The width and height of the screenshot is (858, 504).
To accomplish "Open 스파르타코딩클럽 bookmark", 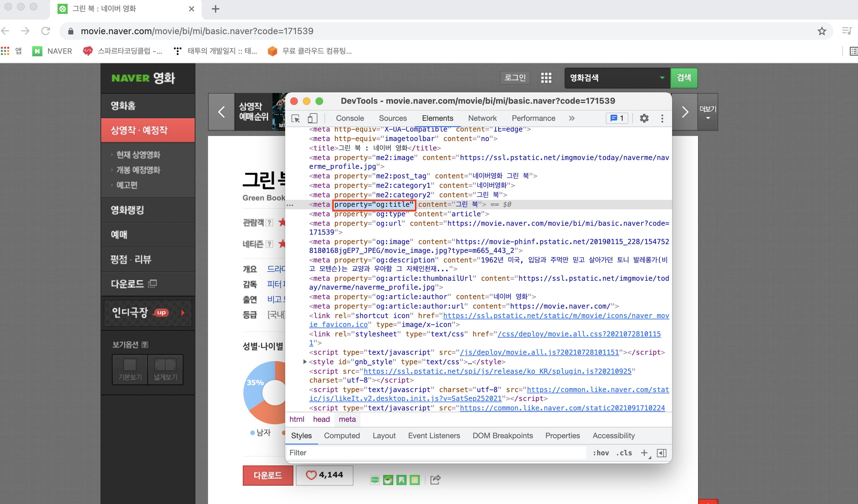I will pos(123,51).
